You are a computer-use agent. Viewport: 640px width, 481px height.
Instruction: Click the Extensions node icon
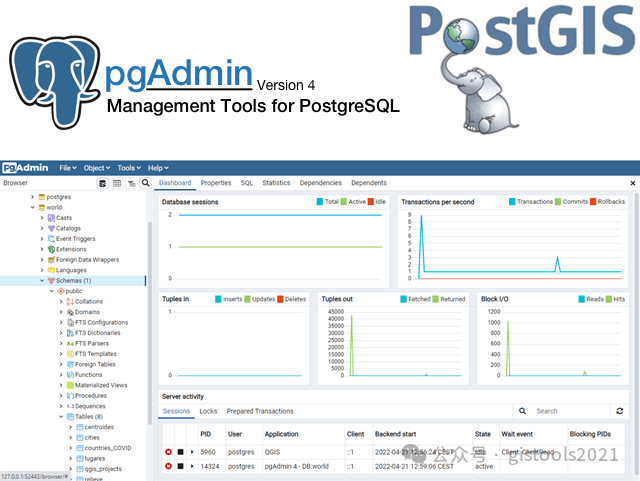click(x=51, y=249)
